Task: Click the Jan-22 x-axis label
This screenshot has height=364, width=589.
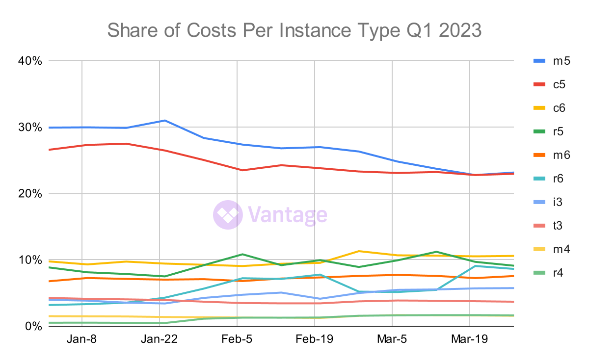Action: 160,340
